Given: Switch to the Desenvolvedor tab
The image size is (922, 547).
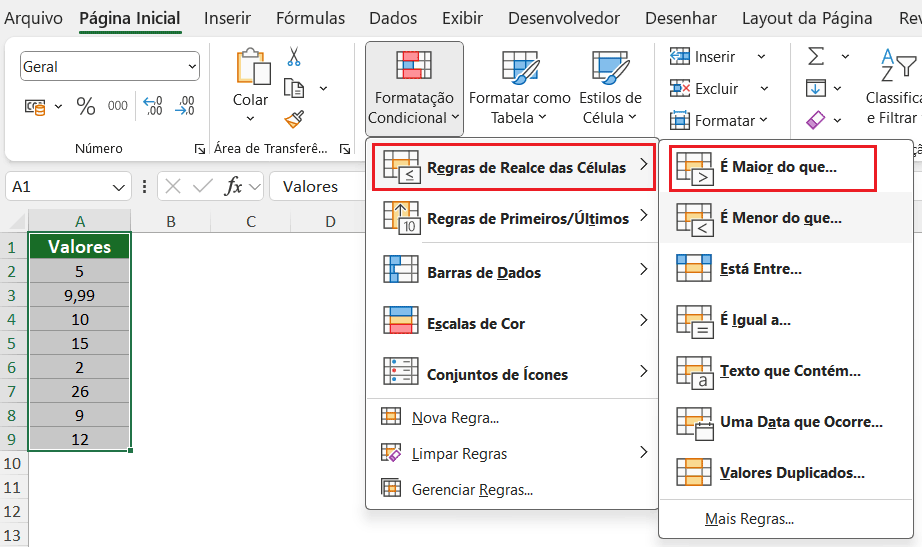Looking at the screenshot, I should [564, 18].
